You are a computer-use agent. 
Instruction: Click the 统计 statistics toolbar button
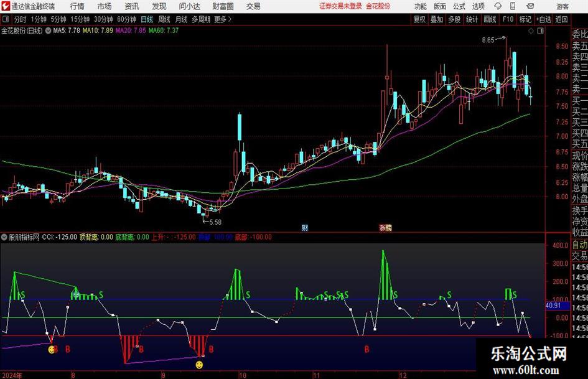(472, 19)
